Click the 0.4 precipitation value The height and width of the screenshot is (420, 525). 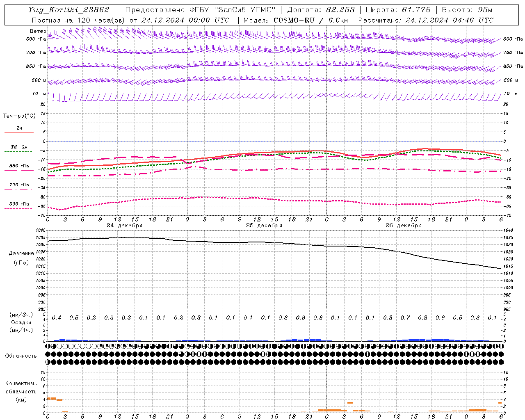coord(56,318)
